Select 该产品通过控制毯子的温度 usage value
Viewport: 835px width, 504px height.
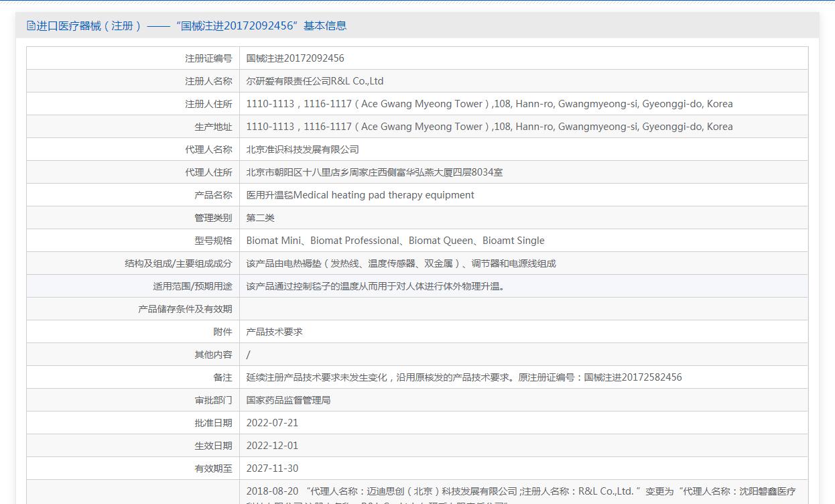click(x=376, y=286)
